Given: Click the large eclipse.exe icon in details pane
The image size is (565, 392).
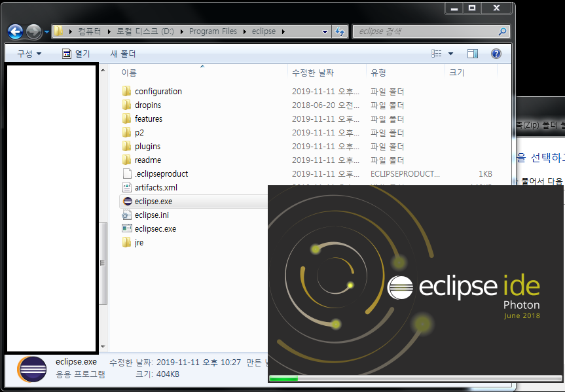Looking at the screenshot, I should click(x=32, y=369).
